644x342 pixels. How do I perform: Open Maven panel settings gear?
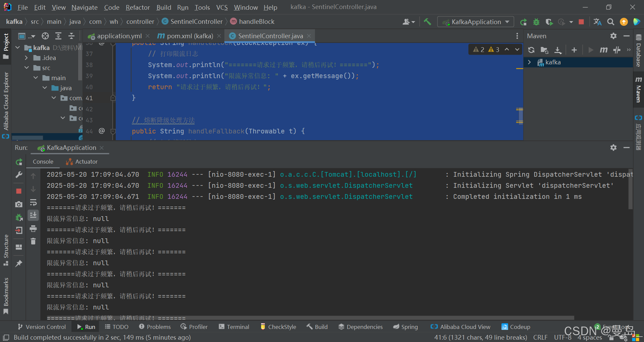(x=613, y=36)
